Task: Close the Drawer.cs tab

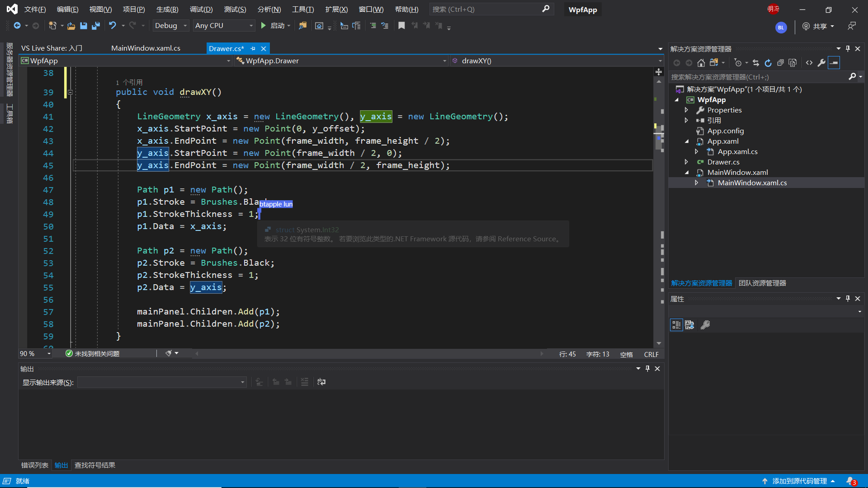Action: coord(264,48)
